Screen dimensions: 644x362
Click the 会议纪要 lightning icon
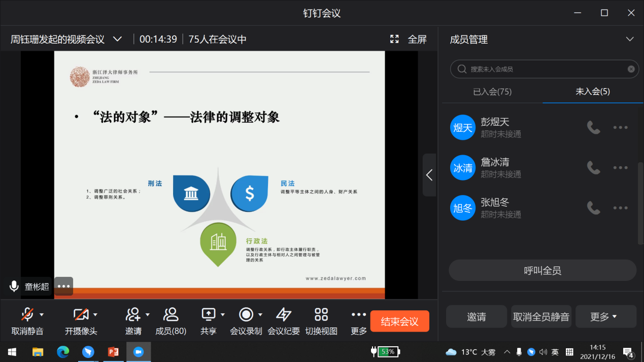[x=283, y=315]
